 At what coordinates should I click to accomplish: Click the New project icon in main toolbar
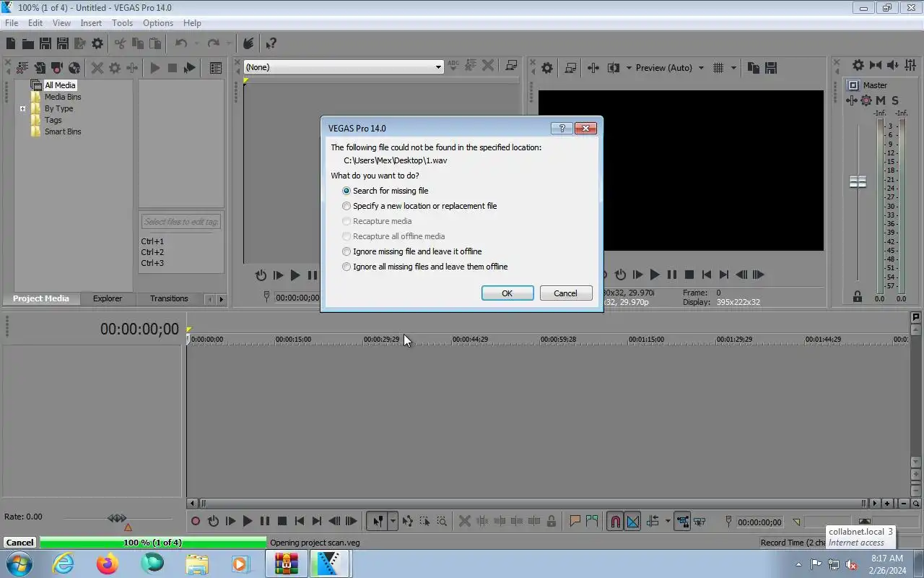pos(11,44)
